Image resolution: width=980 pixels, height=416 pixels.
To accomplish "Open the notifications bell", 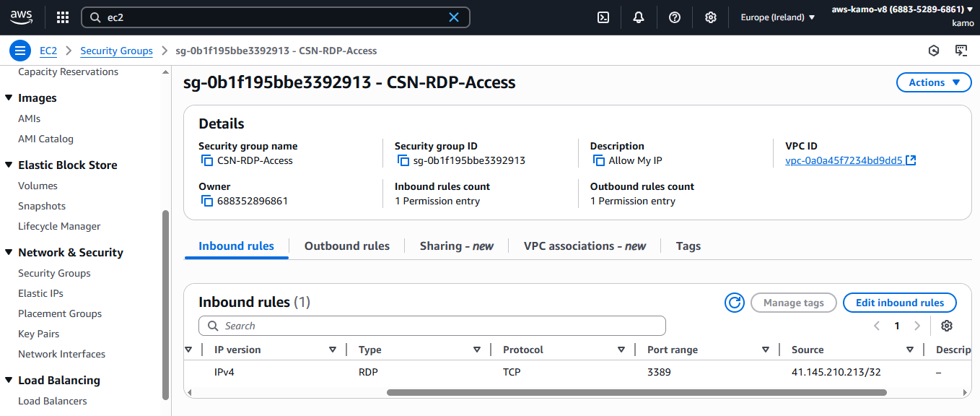I will pos(638,17).
